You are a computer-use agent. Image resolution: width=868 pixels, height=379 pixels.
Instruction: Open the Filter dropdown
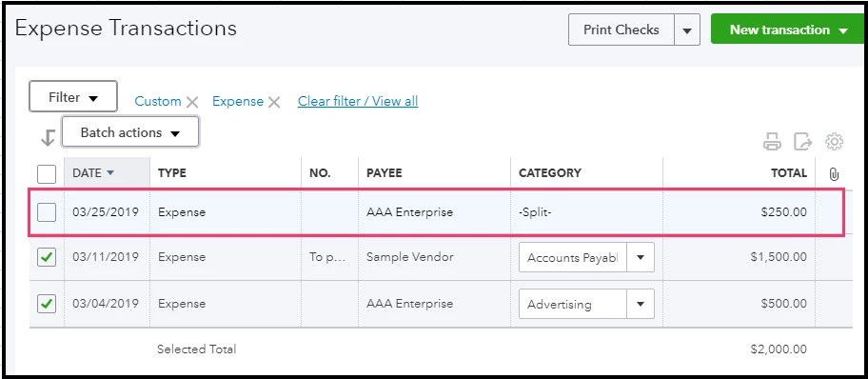pos(73,97)
